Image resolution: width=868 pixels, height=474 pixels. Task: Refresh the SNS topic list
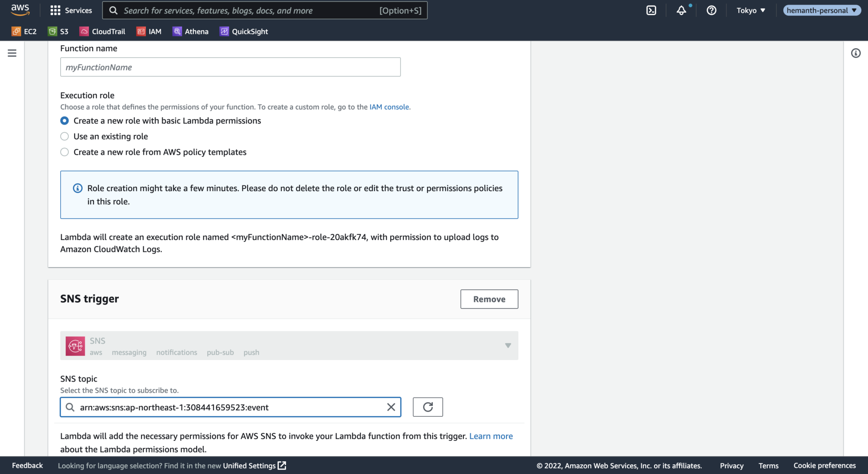pyautogui.click(x=428, y=407)
